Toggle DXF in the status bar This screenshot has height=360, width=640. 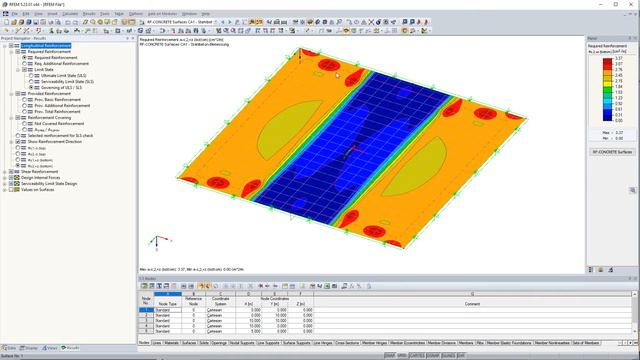pos(461,356)
